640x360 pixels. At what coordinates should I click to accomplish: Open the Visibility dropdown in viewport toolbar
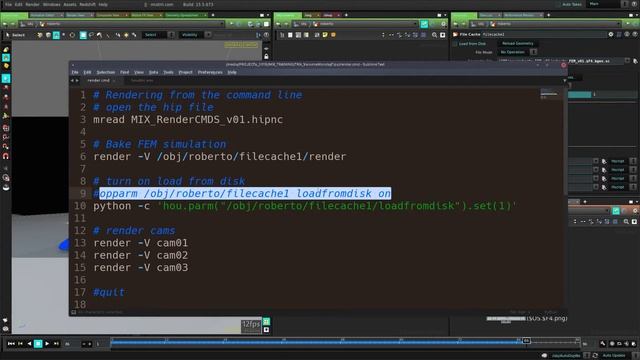pos(196,35)
